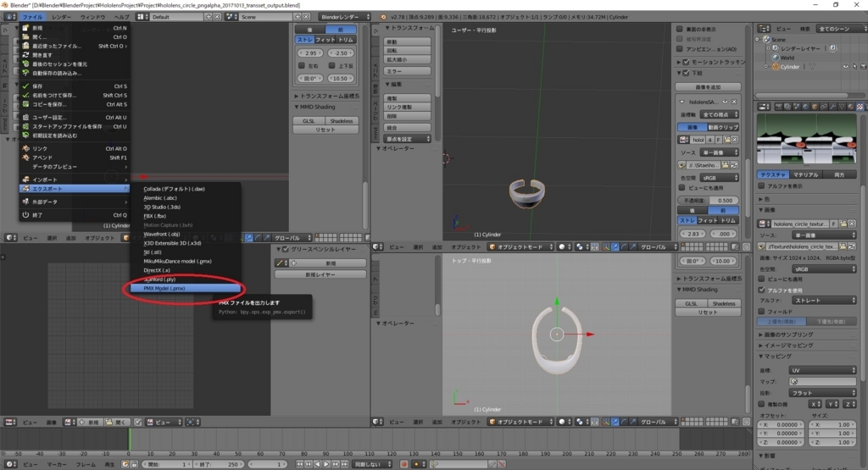Viewport: 868px width, 470px height.
Task: Toggle the 裏面の非表示 checkbox
Action: (679, 29)
